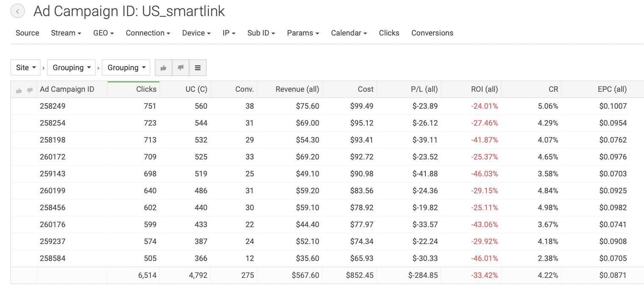Select campaign row 258249
644x291 pixels.
53,106
